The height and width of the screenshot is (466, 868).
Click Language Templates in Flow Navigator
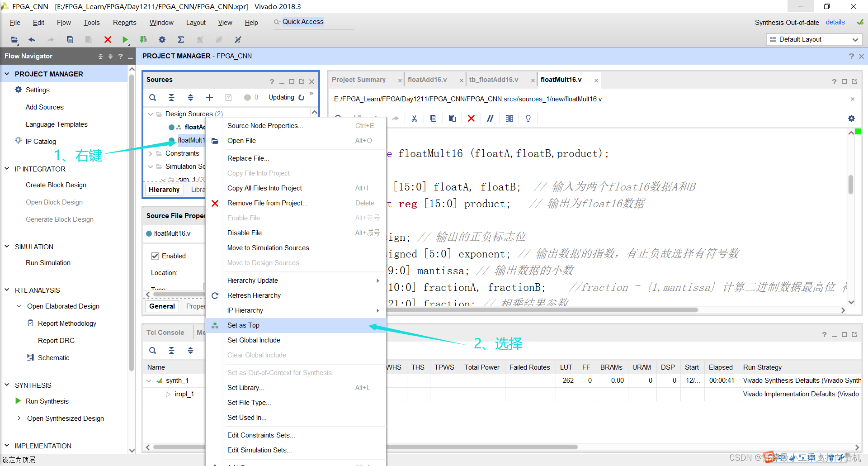(57, 124)
